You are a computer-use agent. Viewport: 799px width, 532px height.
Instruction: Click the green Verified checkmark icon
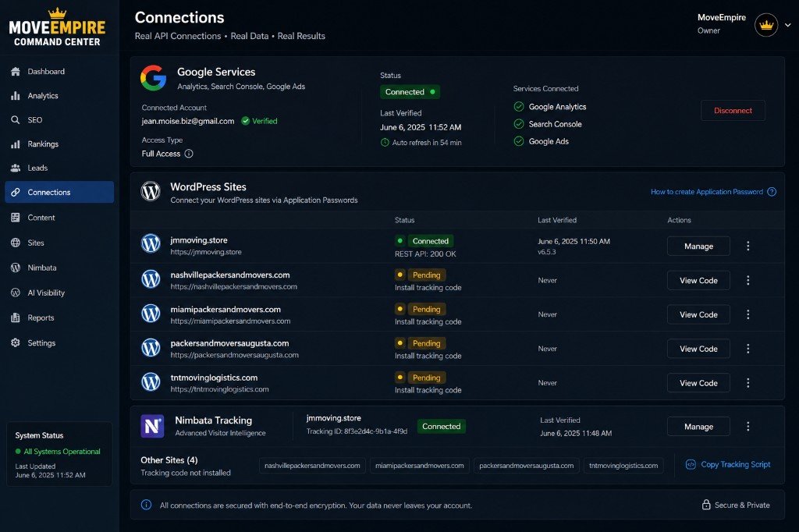point(246,121)
